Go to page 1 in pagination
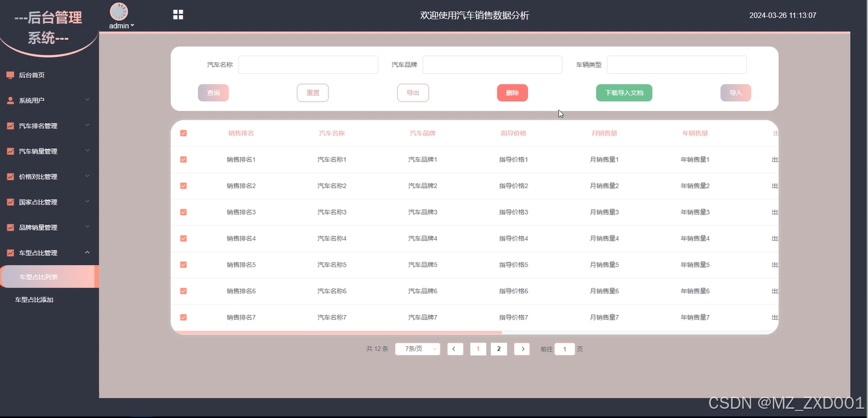This screenshot has height=418, width=868. (x=478, y=349)
